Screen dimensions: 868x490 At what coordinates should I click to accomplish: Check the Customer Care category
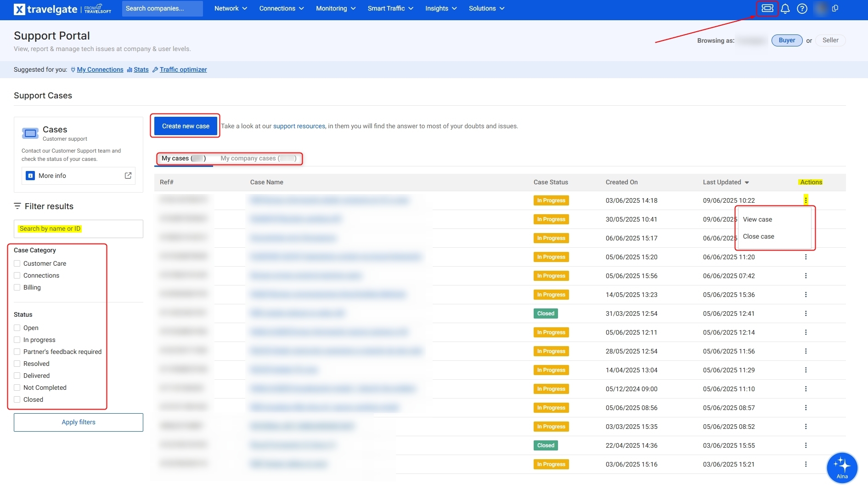point(17,263)
